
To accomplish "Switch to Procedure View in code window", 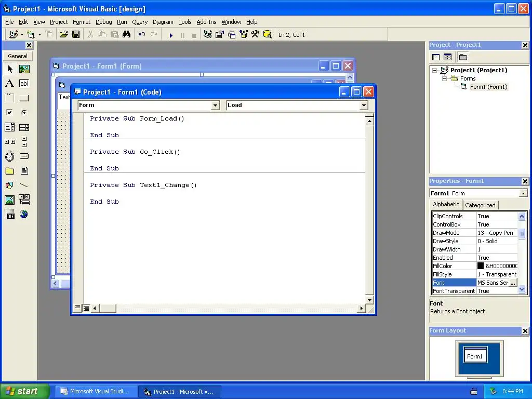I will (x=78, y=308).
